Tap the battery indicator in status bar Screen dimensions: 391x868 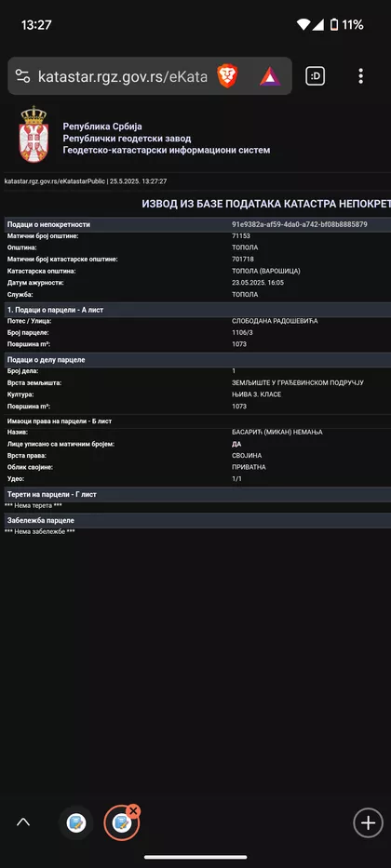coord(334,24)
